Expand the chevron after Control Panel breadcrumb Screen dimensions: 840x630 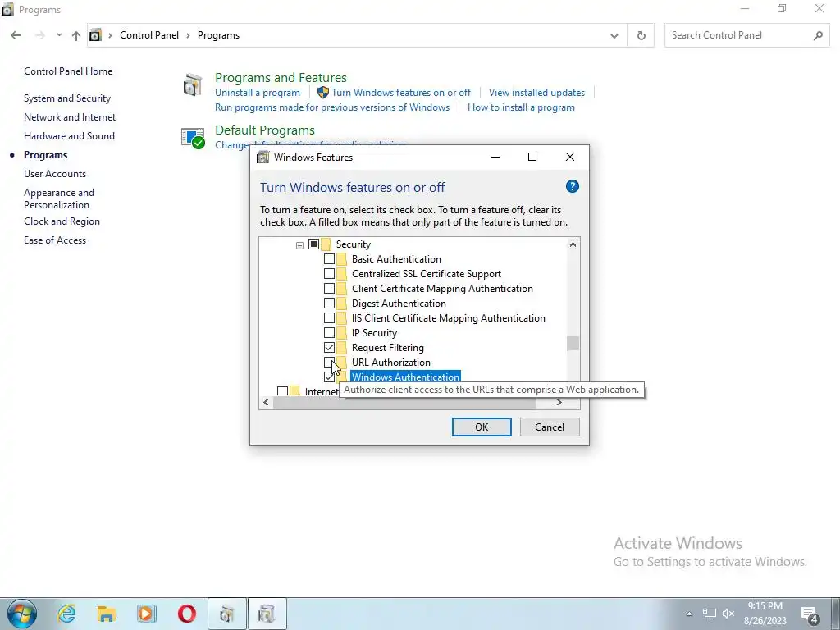tap(188, 35)
